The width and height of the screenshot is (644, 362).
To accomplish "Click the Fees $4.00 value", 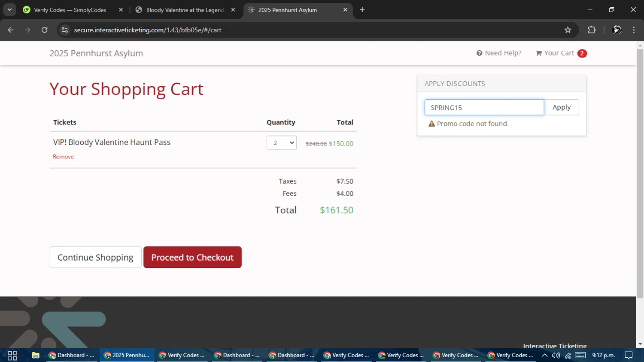I will (345, 194).
